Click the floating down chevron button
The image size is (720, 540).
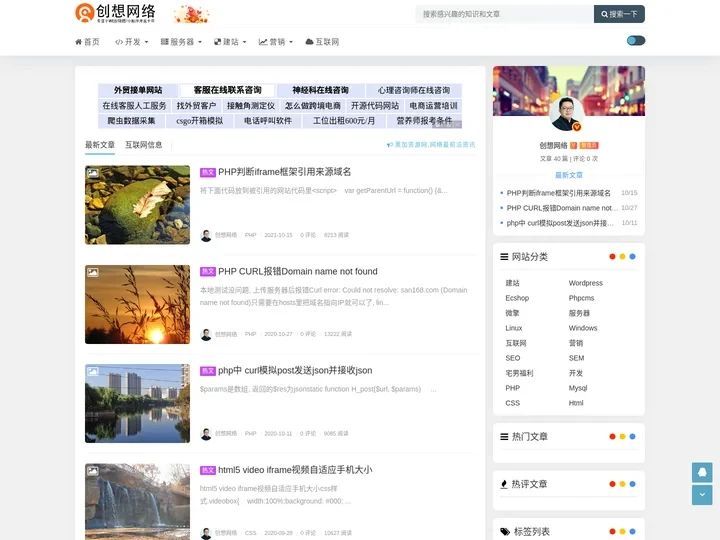click(x=702, y=495)
